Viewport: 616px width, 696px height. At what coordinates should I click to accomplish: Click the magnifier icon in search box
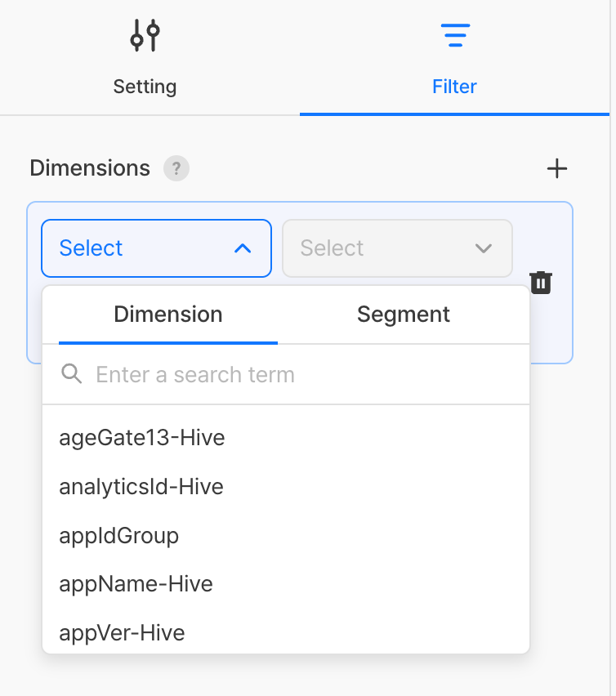[x=72, y=374]
